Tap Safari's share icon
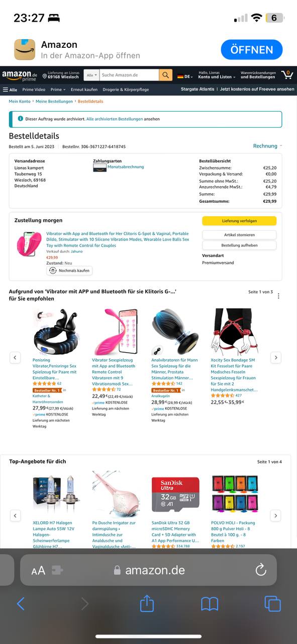 click(147, 603)
